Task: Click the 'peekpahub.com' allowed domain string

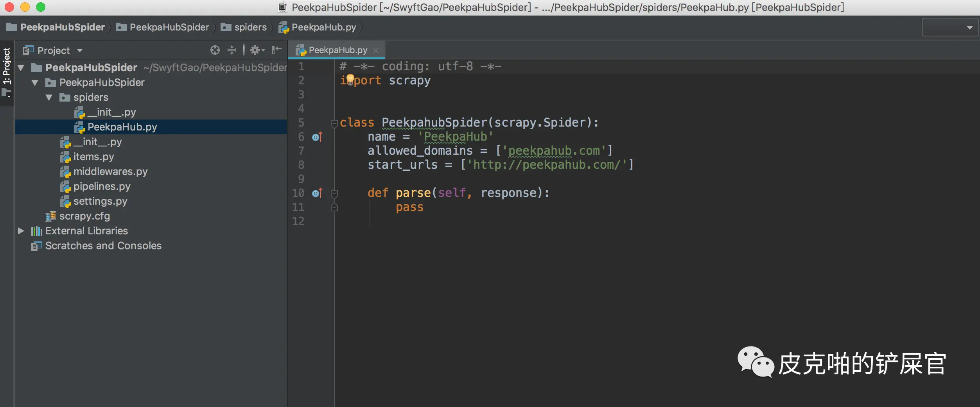Action: pos(553,151)
